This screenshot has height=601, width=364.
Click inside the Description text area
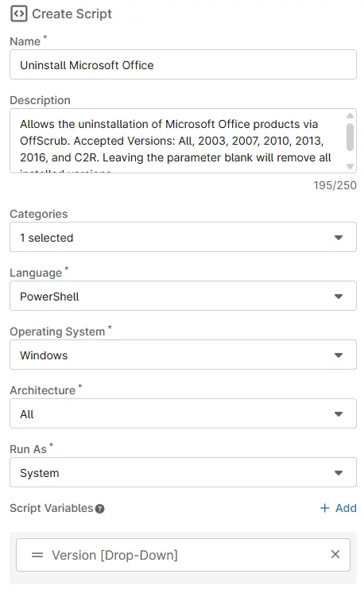(178, 141)
